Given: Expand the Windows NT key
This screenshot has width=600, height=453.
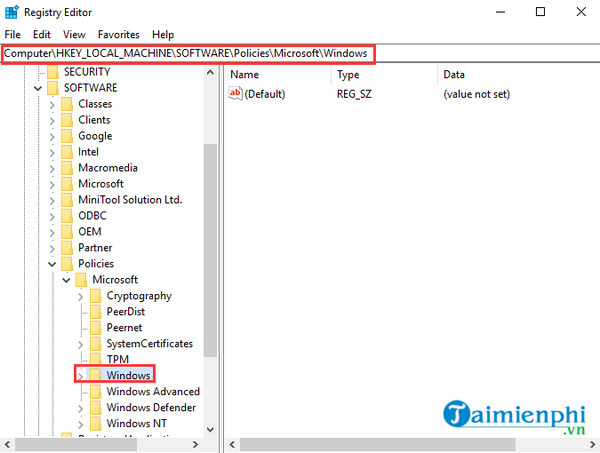Looking at the screenshot, I should [x=80, y=425].
